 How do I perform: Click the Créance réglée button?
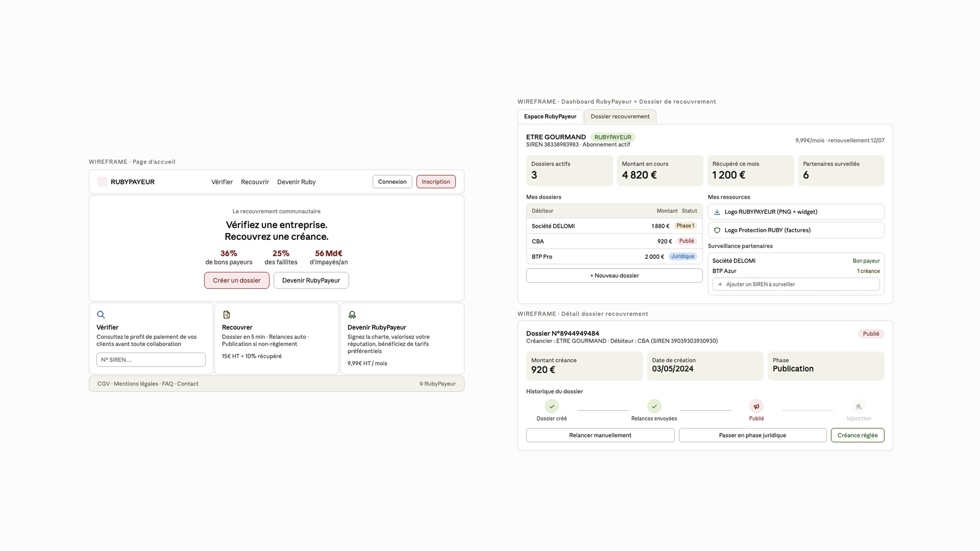coord(857,435)
